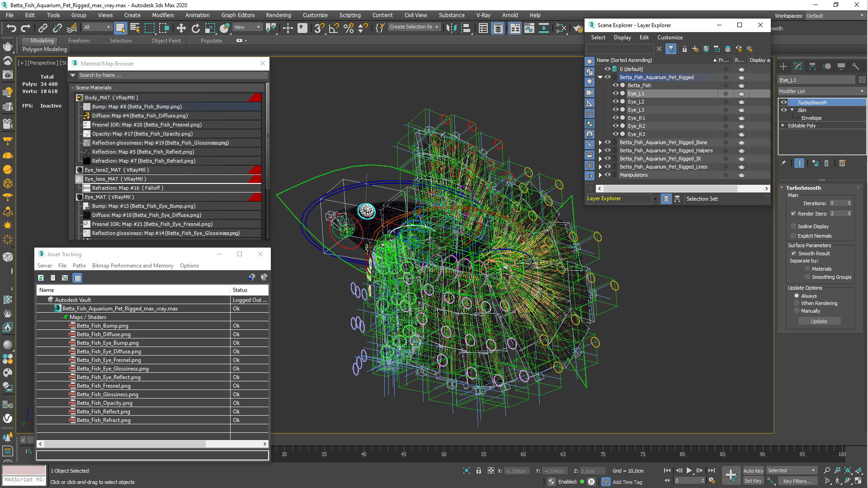The height and width of the screenshot is (488, 868).
Task: Choose the Select and Move tool
Action: tap(181, 28)
